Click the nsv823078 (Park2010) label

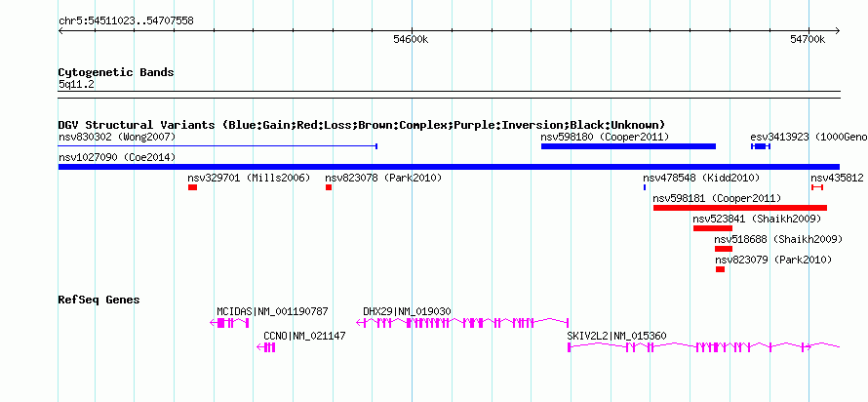coord(383,178)
